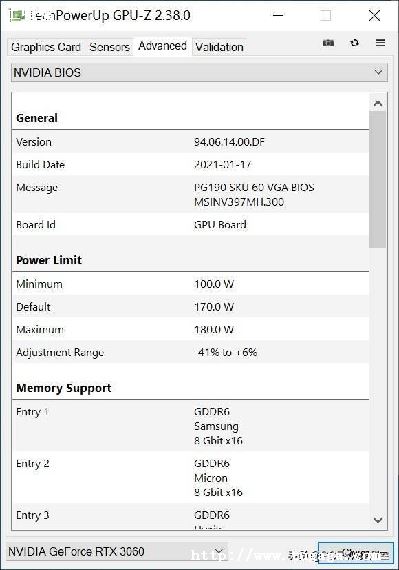The width and height of the screenshot is (399, 570).
Task: Click chevron arrow on NVIDIA BIOS combo box
Action: [378, 73]
